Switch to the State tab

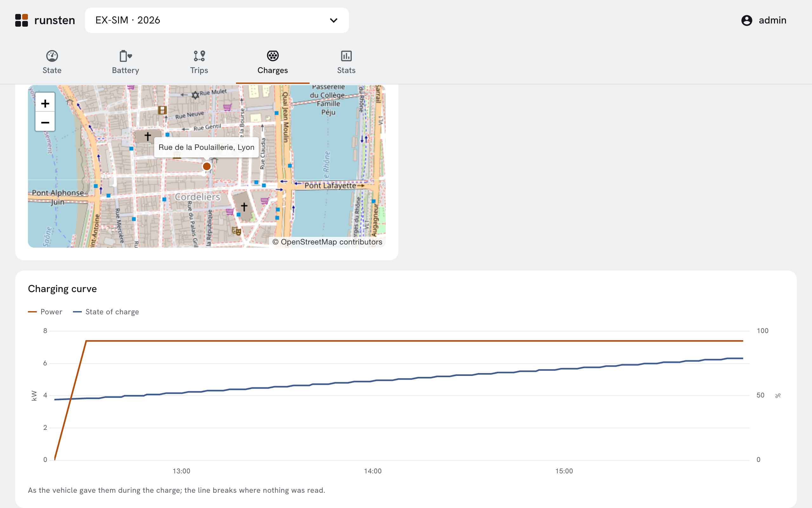pyautogui.click(x=52, y=63)
